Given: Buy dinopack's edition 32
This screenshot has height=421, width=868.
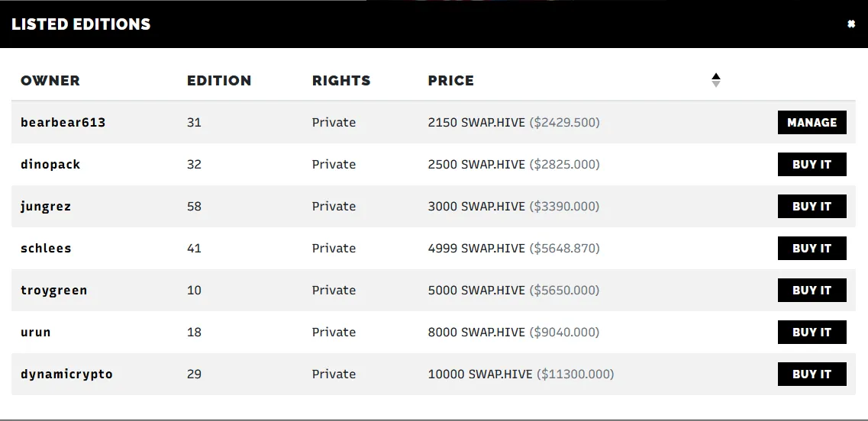Looking at the screenshot, I should 812,164.
